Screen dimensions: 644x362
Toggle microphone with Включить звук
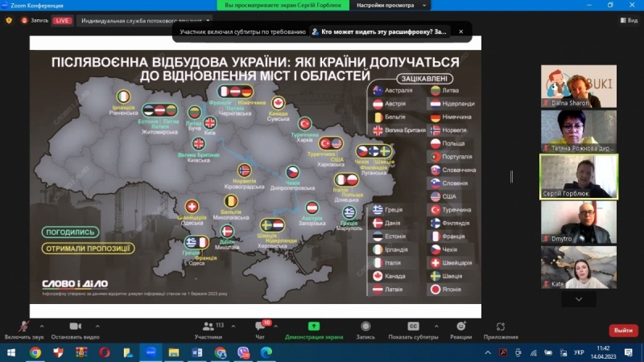[23, 329]
